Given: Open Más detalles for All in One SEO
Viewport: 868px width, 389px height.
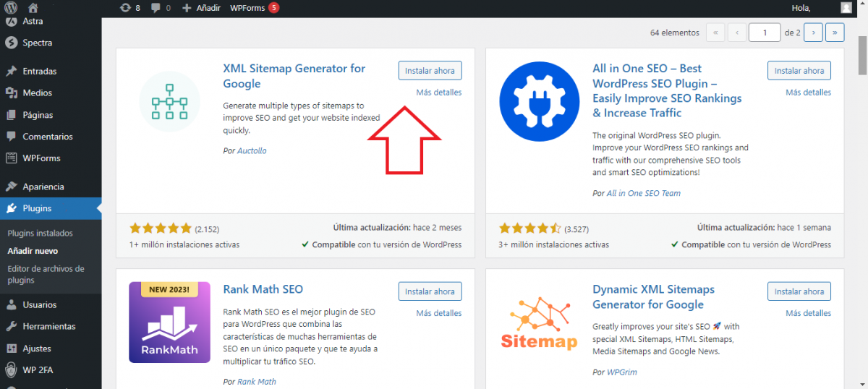Looking at the screenshot, I should [x=808, y=93].
